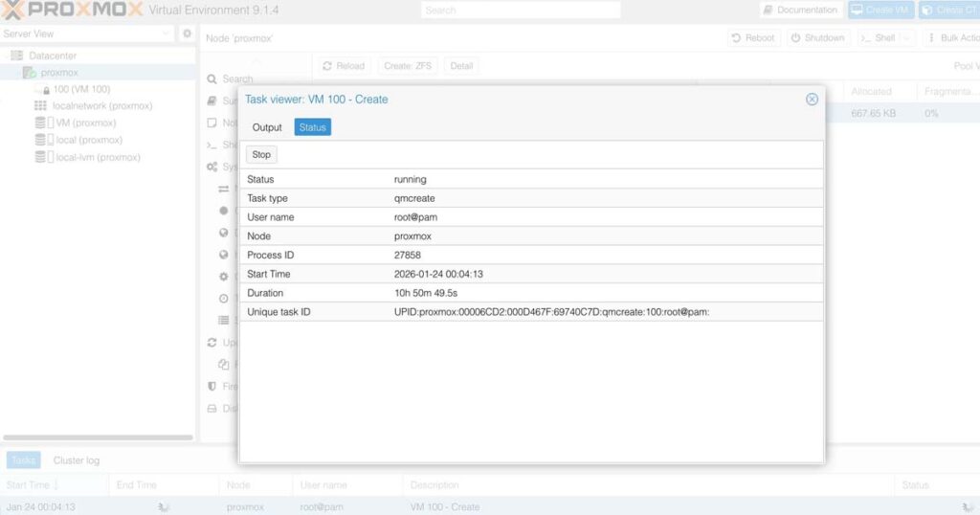This screenshot has width=980, height=515.
Task: Click the tree panel horizontal scrollbar
Action: click(99, 437)
